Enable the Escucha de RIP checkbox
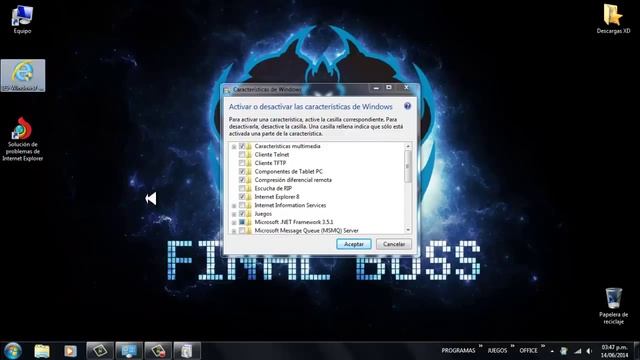 click(242, 188)
